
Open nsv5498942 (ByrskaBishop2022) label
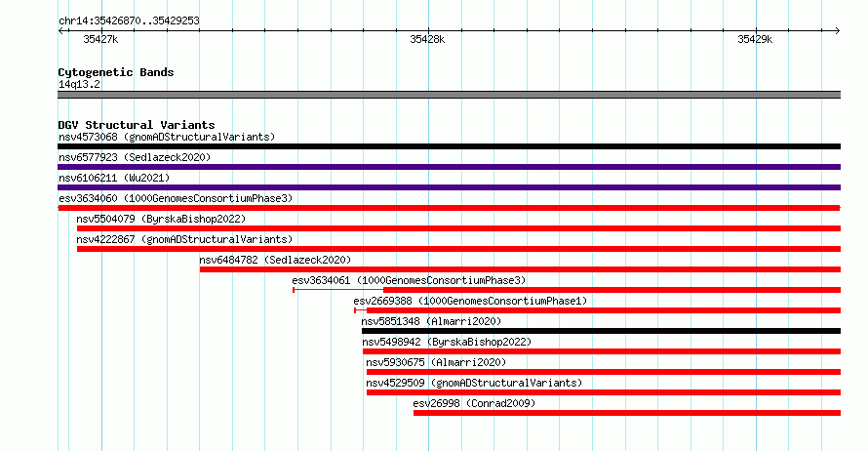pyautogui.click(x=447, y=342)
